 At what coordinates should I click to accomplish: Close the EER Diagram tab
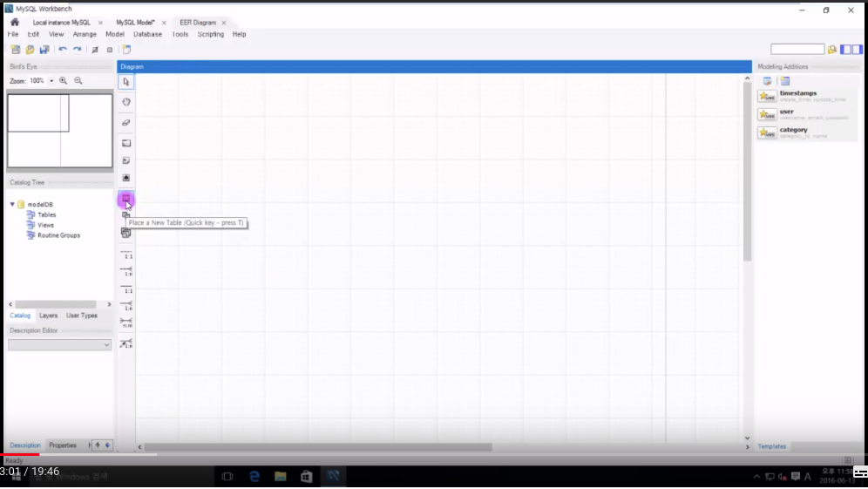[x=224, y=23]
